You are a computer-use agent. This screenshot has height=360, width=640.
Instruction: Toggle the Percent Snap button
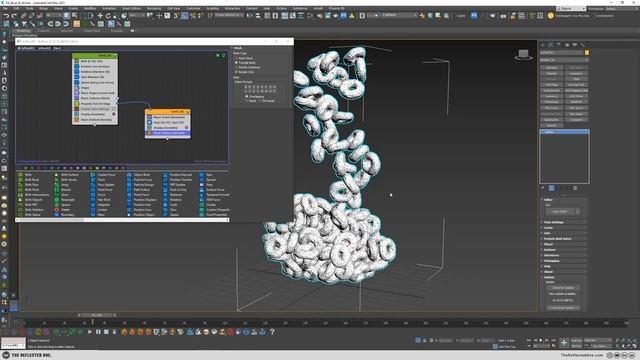tap(193, 16)
